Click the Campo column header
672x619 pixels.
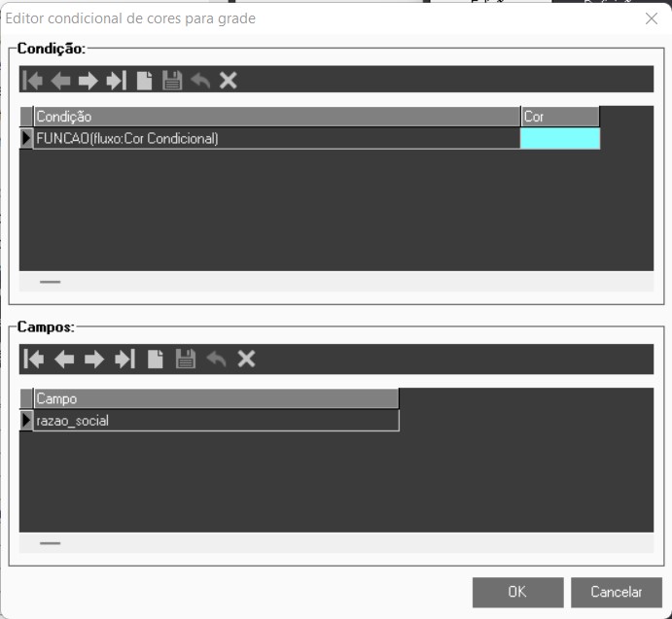(215, 398)
